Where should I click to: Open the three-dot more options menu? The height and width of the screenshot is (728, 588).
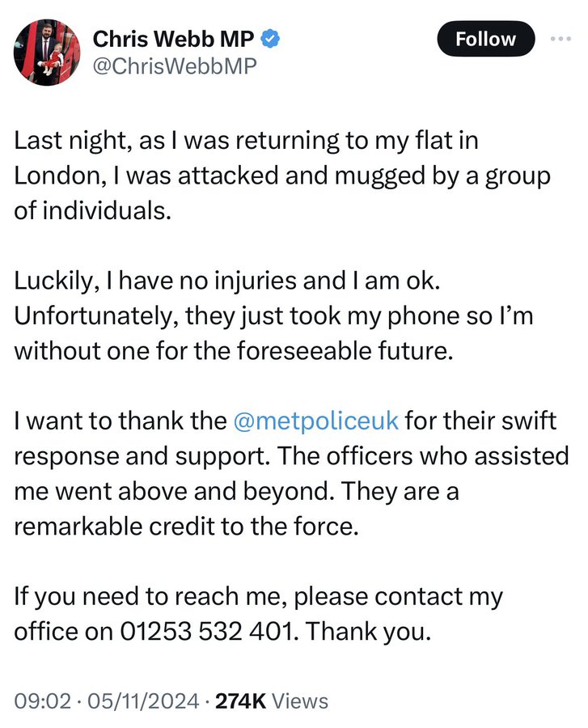(561, 39)
